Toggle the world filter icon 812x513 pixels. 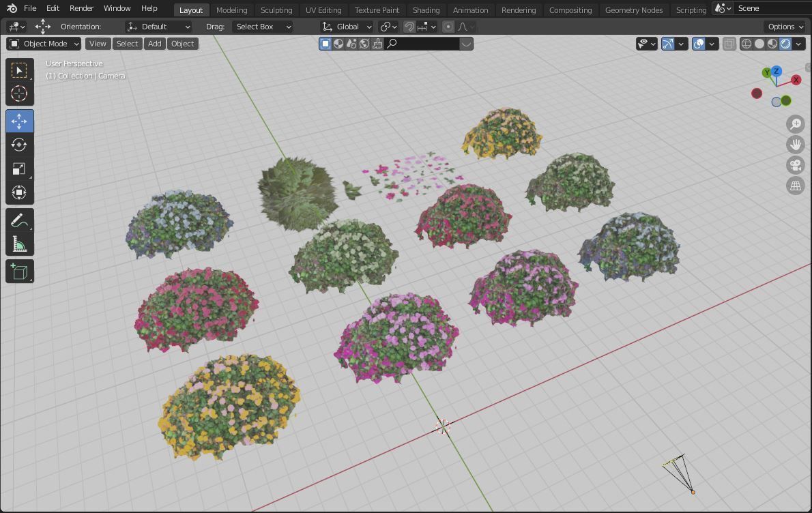pyautogui.click(x=364, y=44)
